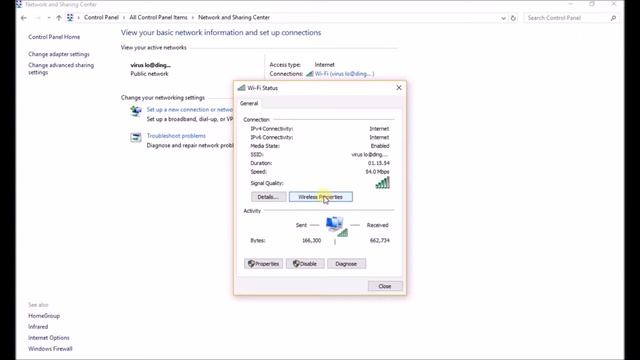Select the General tab in Wi-Fi Status
The height and width of the screenshot is (360, 640).
(249, 103)
